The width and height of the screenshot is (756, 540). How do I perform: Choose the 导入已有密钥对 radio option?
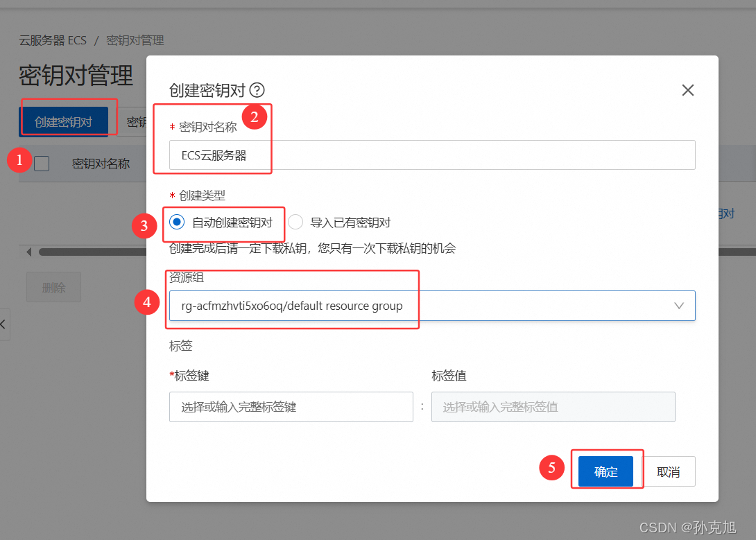pyautogui.click(x=295, y=222)
